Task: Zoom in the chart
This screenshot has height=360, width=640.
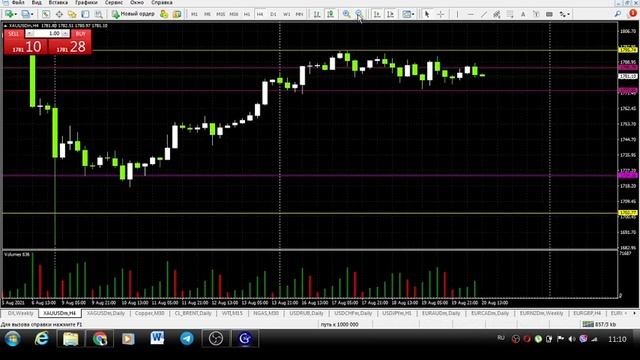Action: (346, 14)
